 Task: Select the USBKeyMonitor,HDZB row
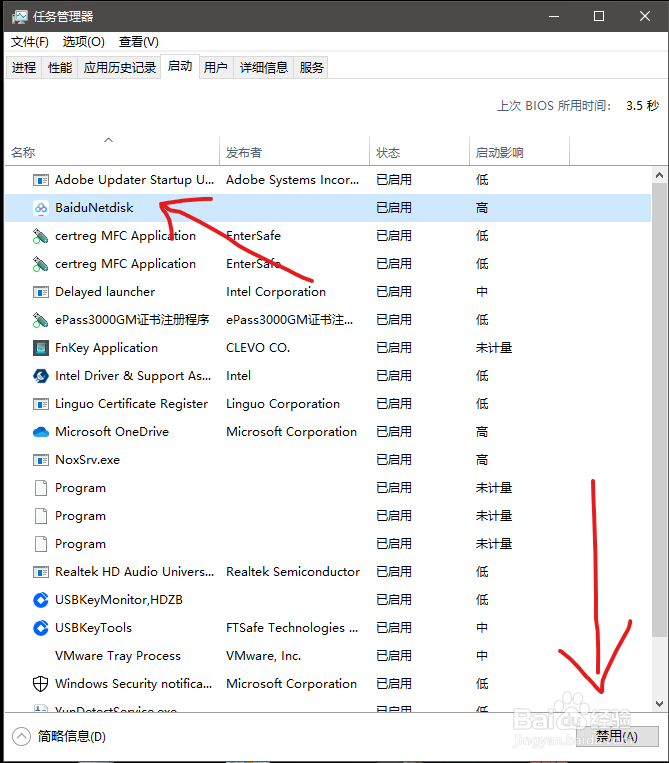[328, 600]
